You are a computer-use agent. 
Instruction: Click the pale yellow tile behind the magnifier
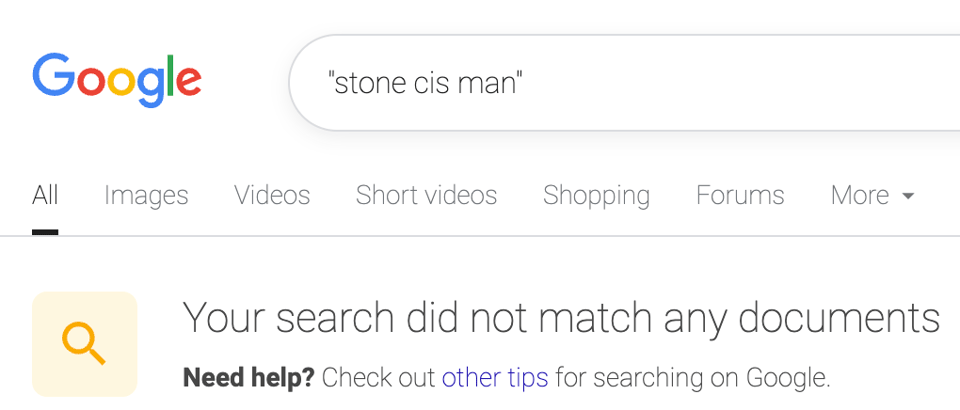point(84,344)
